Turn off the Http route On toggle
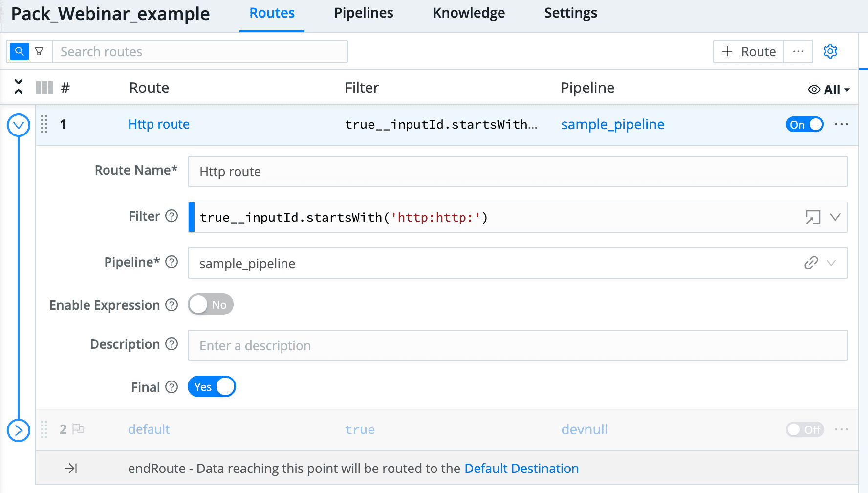This screenshot has height=493, width=868. point(804,124)
